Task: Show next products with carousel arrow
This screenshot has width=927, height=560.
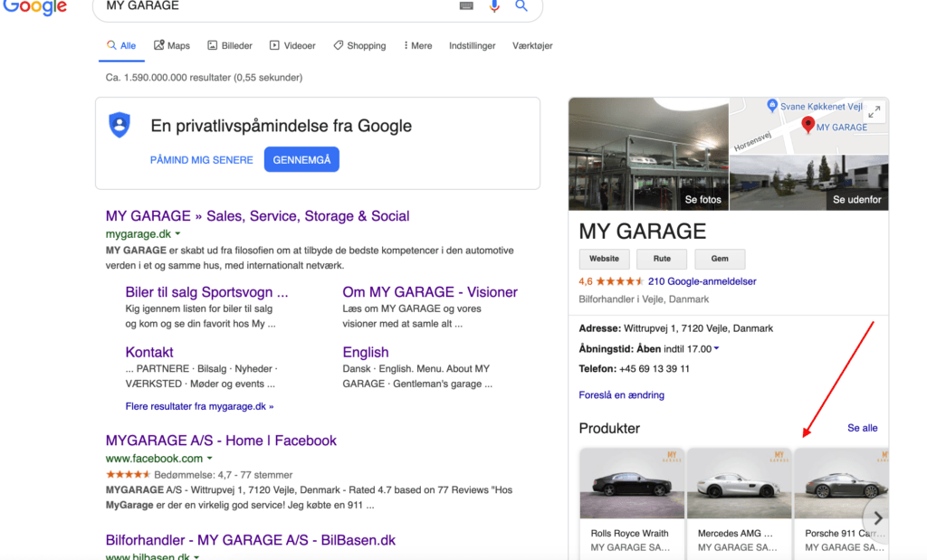Action: click(877, 518)
